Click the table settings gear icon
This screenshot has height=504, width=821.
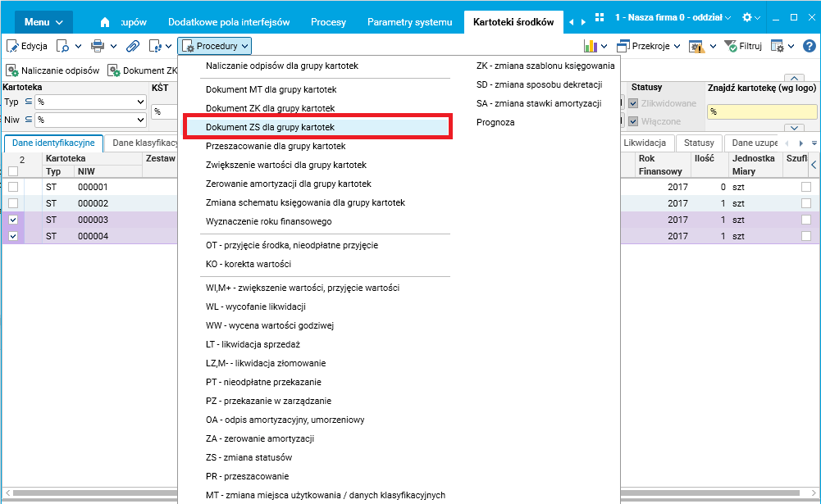pos(778,46)
